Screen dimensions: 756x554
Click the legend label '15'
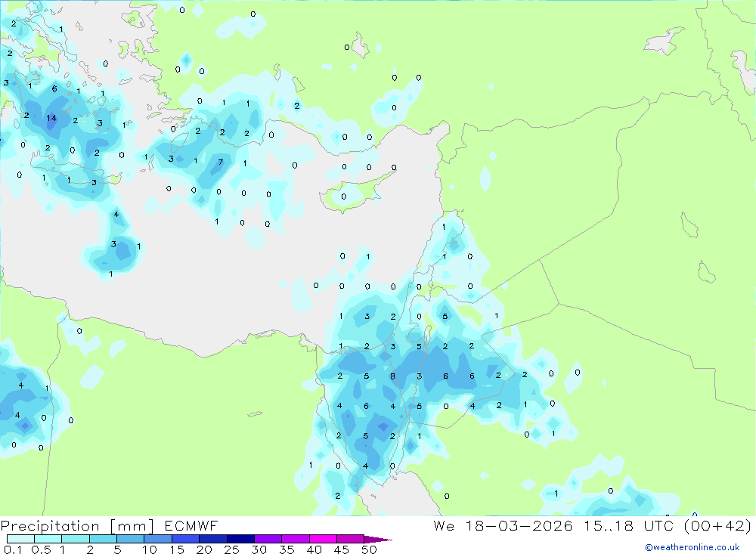177,549
